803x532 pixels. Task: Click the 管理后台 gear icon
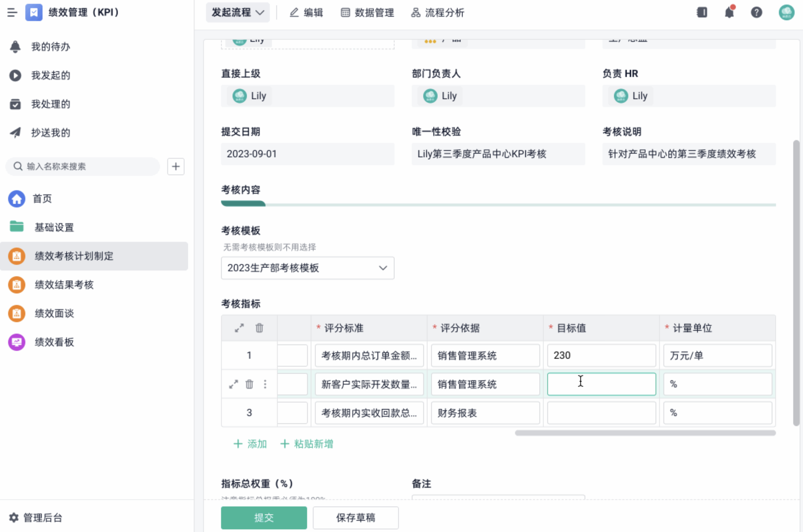pos(14,517)
